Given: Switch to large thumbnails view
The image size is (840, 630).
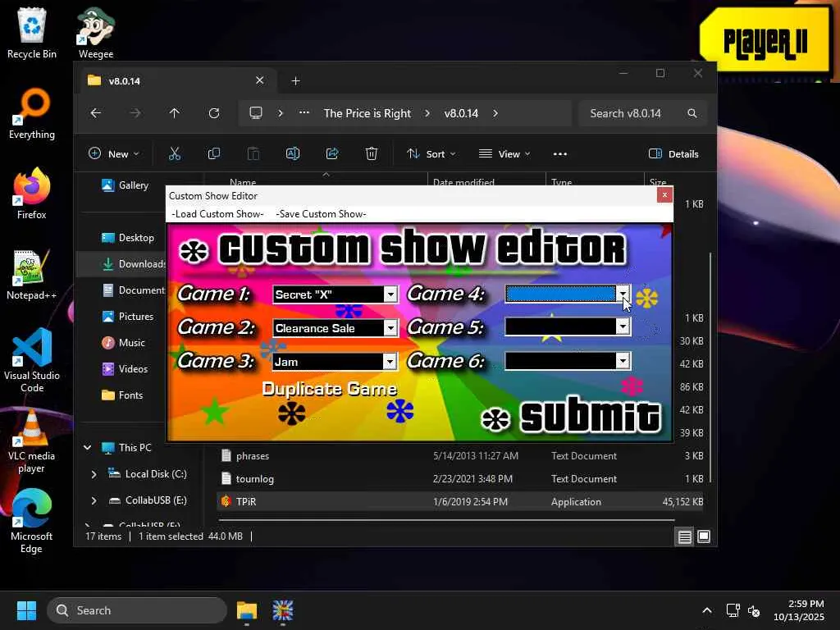Looking at the screenshot, I should (x=704, y=536).
